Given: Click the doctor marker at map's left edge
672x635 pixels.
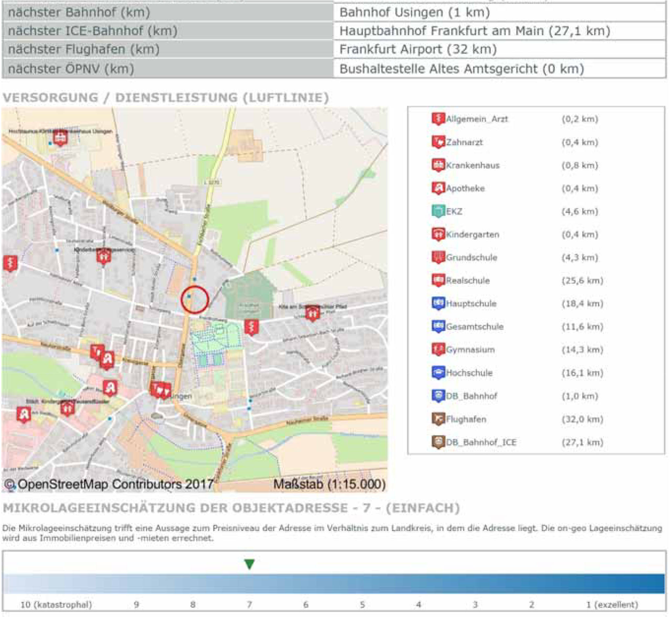Looking at the screenshot, I should (x=10, y=263).
